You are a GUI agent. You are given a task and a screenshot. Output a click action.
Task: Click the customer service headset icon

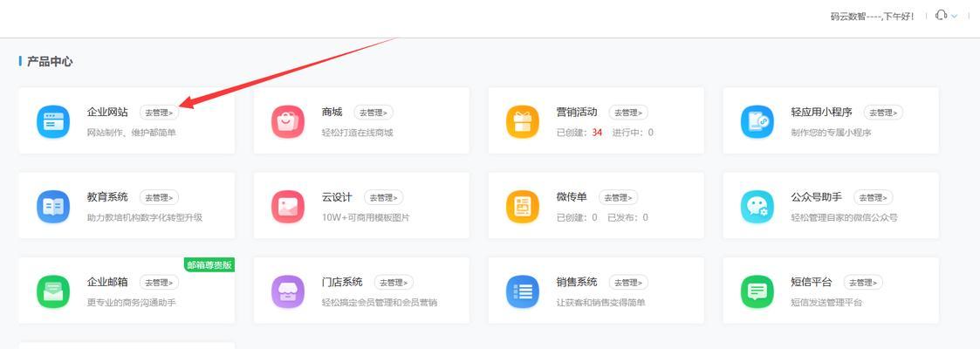coord(941,16)
